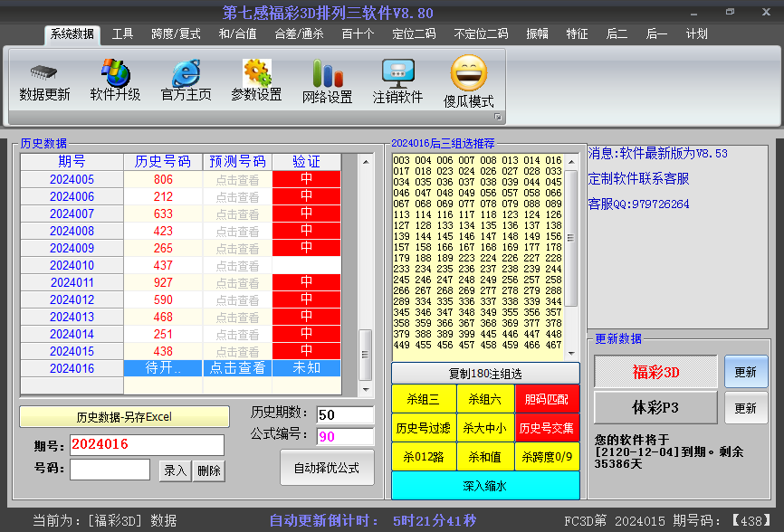The image size is (784, 532).
Task: Click recommendation list scrollbar down arrow
Action: (571, 353)
